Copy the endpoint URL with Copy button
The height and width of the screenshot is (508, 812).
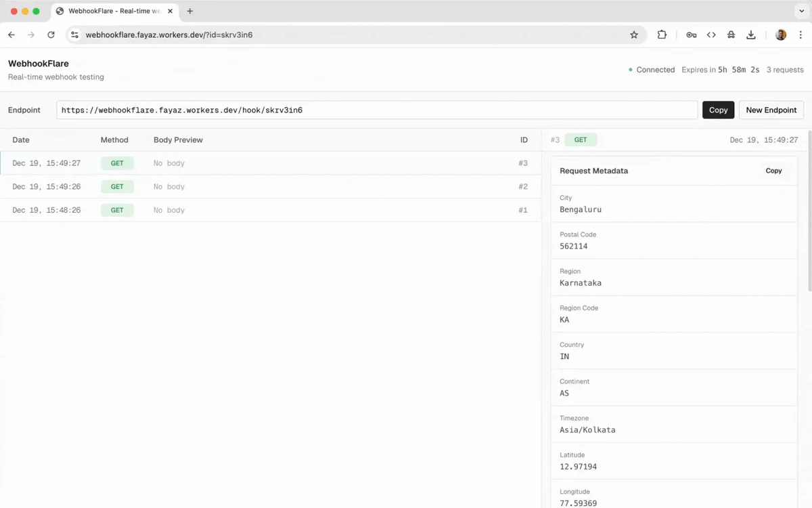[719, 110]
